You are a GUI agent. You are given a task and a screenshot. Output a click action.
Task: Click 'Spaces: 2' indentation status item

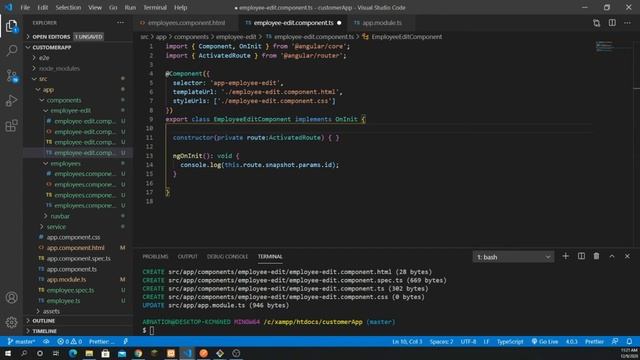[441, 342]
